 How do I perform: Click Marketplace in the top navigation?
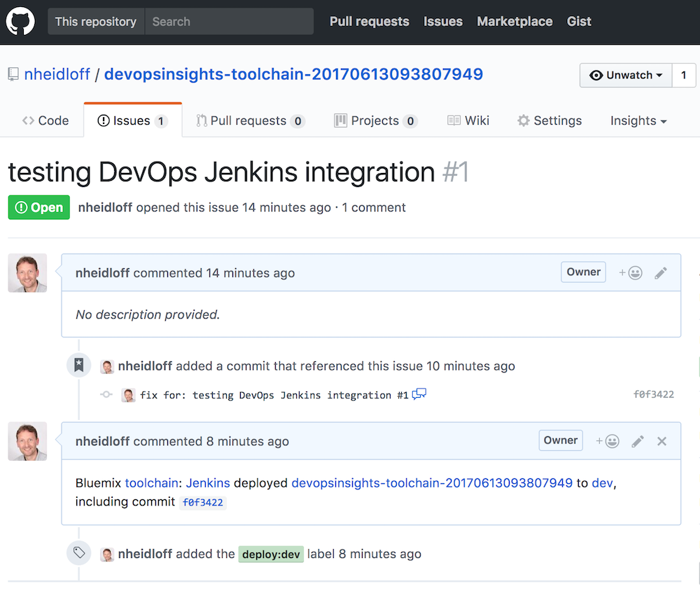514,22
